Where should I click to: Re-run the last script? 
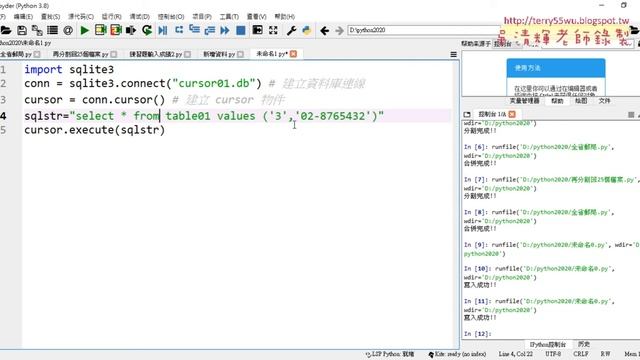(147, 30)
